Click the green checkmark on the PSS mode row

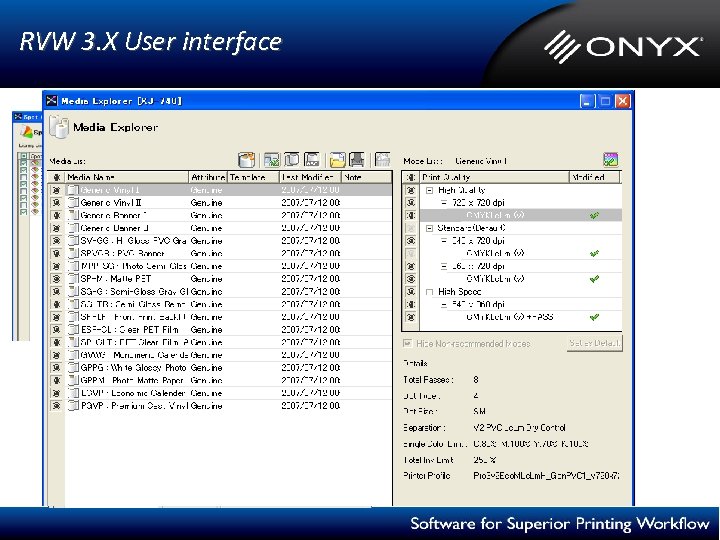tap(594, 317)
